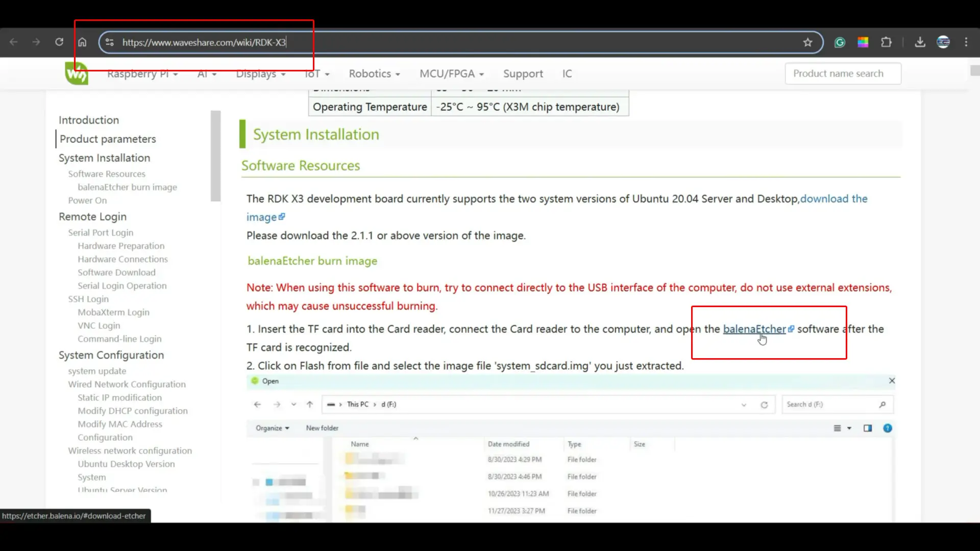Jump to System Configuration section
Screen dimensions: 980x551
(x=111, y=355)
